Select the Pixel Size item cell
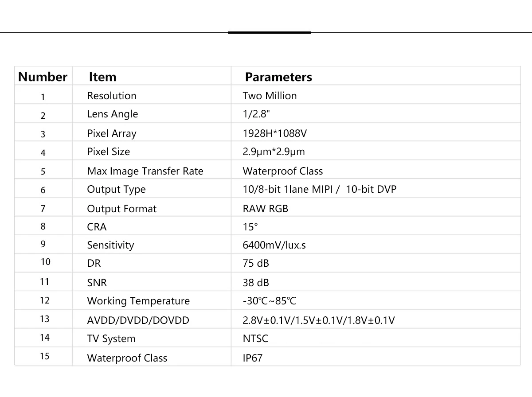Screen dimensions: 532x397 coord(109,152)
